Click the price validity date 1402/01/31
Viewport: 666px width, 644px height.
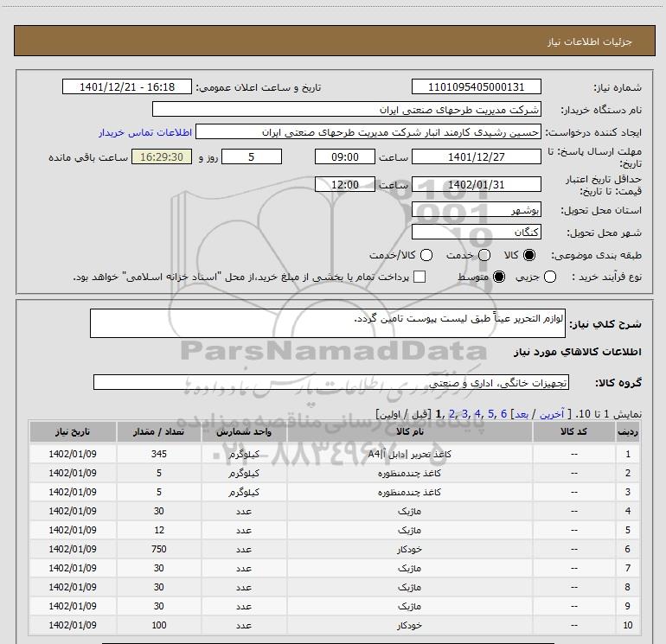click(476, 184)
